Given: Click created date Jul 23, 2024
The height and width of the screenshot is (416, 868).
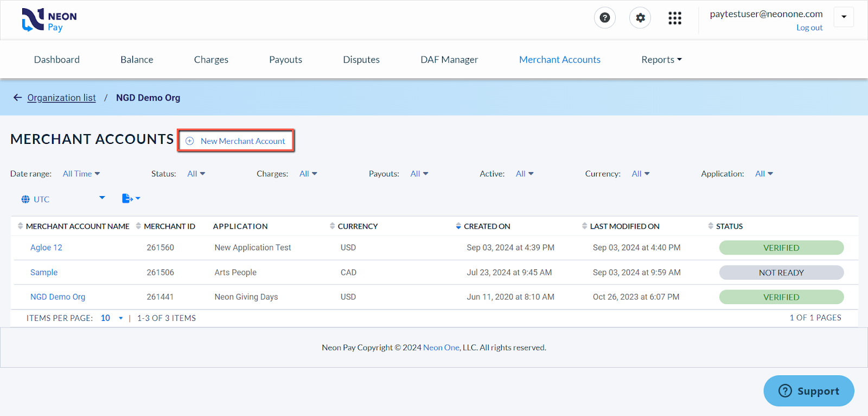Looking at the screenshot, I should [509, 273].
